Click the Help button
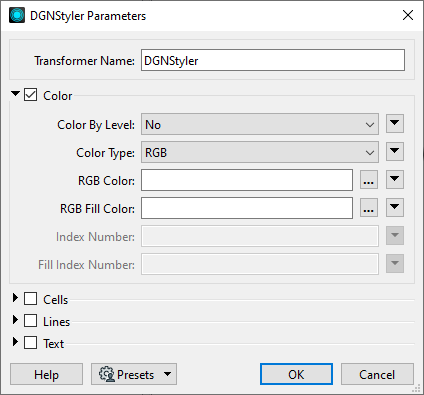424x395 pixels. click(x=46, y=374)
